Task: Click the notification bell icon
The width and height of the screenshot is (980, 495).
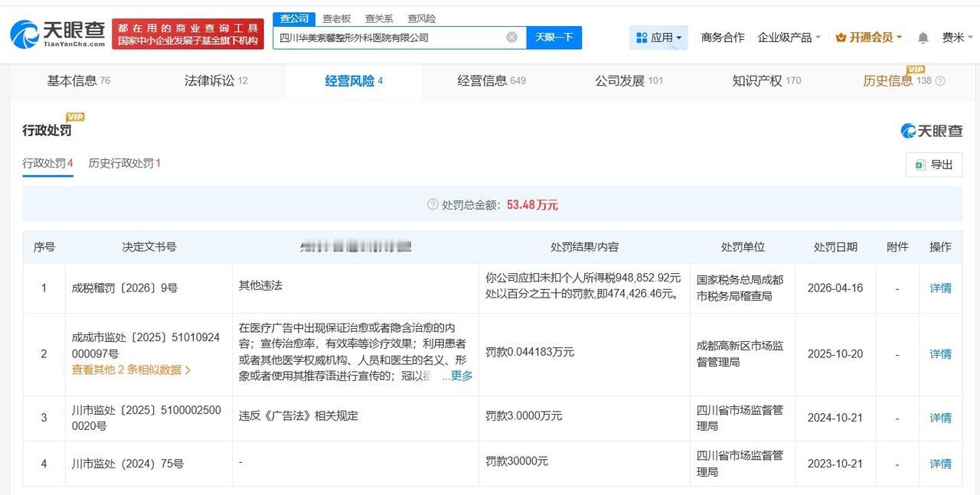Action: [x=922, y=36]
